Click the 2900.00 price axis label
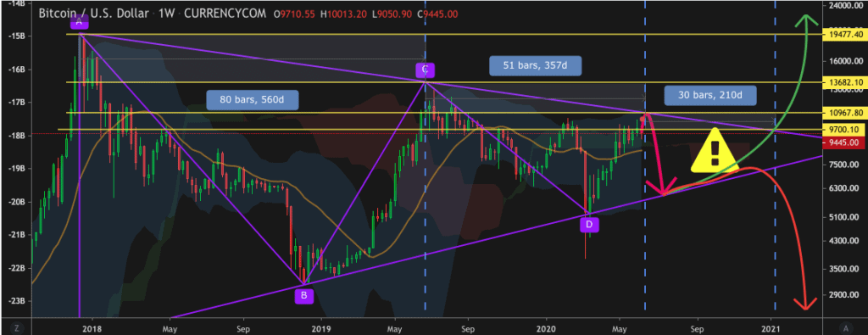 coord(845,294)
